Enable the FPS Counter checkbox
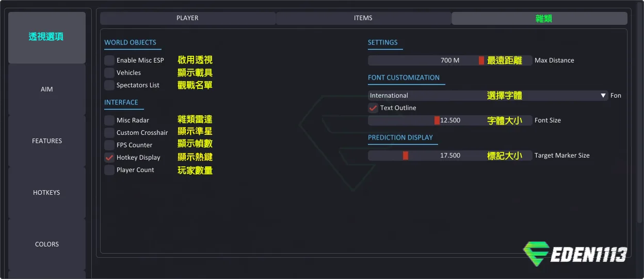 [109, 145]
